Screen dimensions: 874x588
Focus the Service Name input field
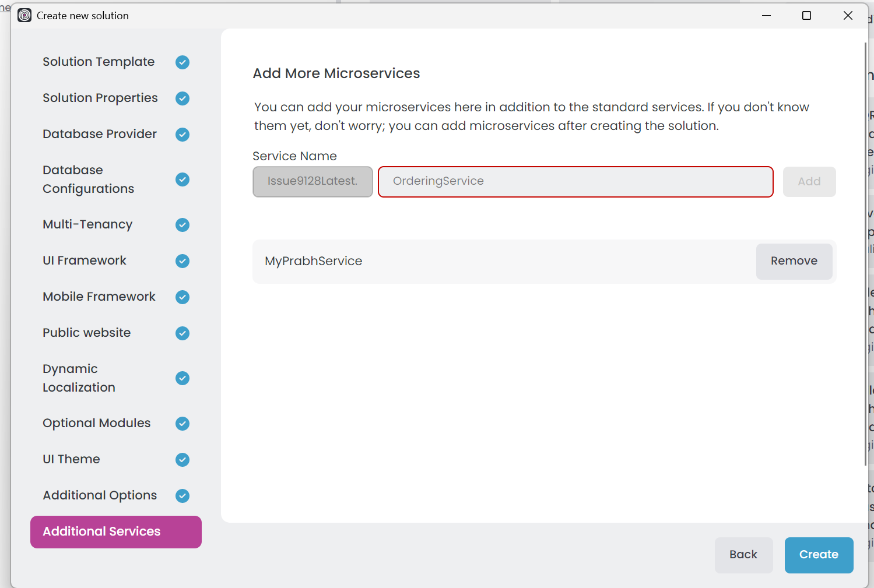(575, 182)
